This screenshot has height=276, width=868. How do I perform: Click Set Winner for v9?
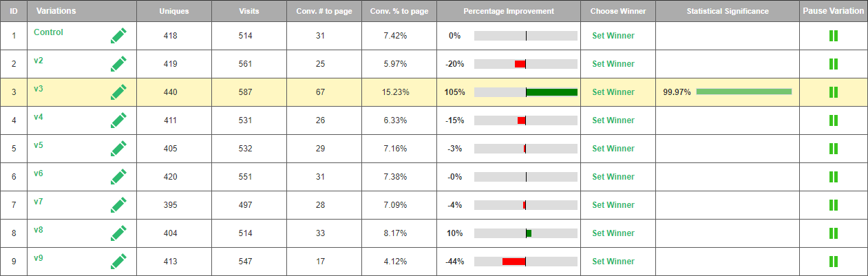(613, 262)
